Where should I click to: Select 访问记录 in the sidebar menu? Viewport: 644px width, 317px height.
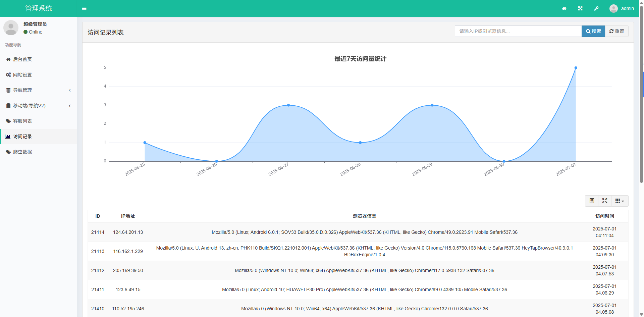(x=22, y=137)
